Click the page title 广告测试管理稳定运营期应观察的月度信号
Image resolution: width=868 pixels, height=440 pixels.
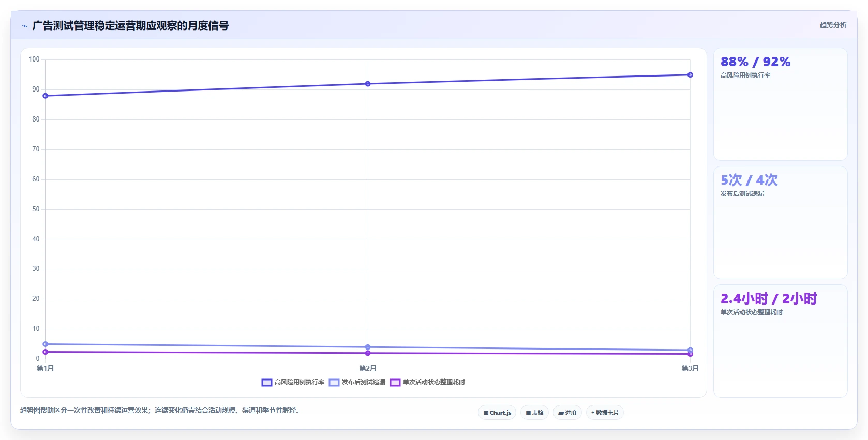(130, 25)
